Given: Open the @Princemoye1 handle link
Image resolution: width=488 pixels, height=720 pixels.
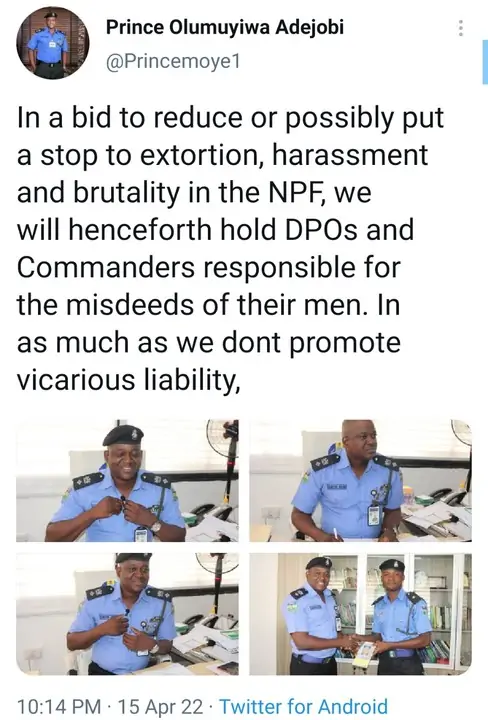Looking at the screenshot, I should click(x=173, y=62).
